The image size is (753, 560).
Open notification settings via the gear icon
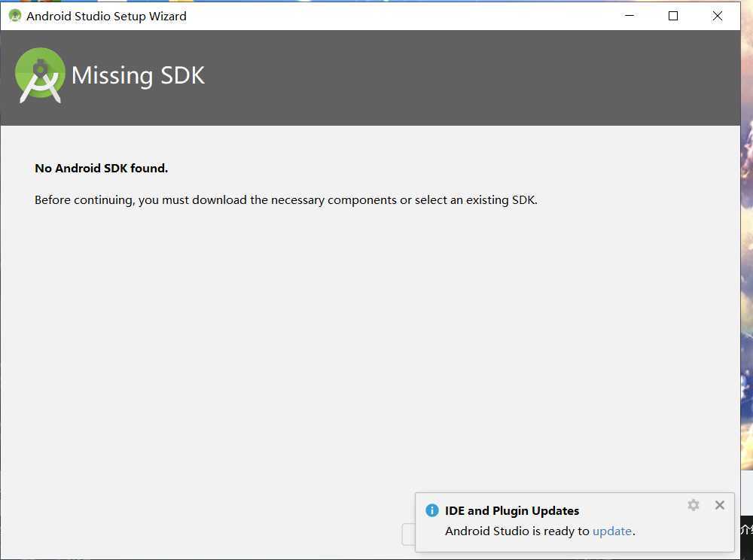pyautogui.click(x=693, y=505)
